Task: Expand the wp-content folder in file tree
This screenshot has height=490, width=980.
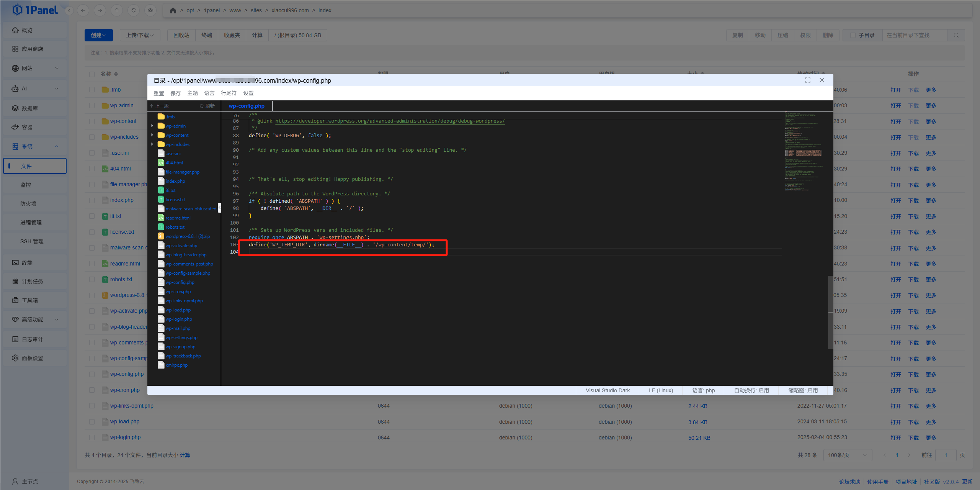Action: (x=153, y=135)
